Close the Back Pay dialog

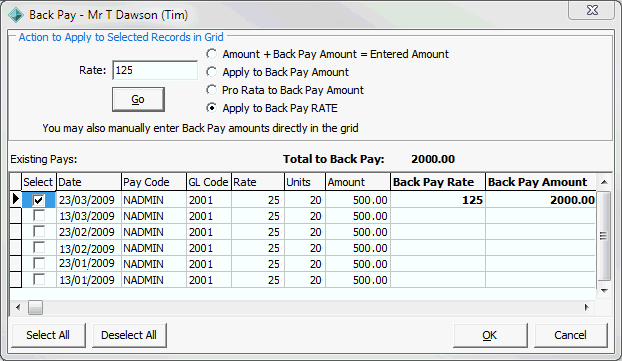591,10
